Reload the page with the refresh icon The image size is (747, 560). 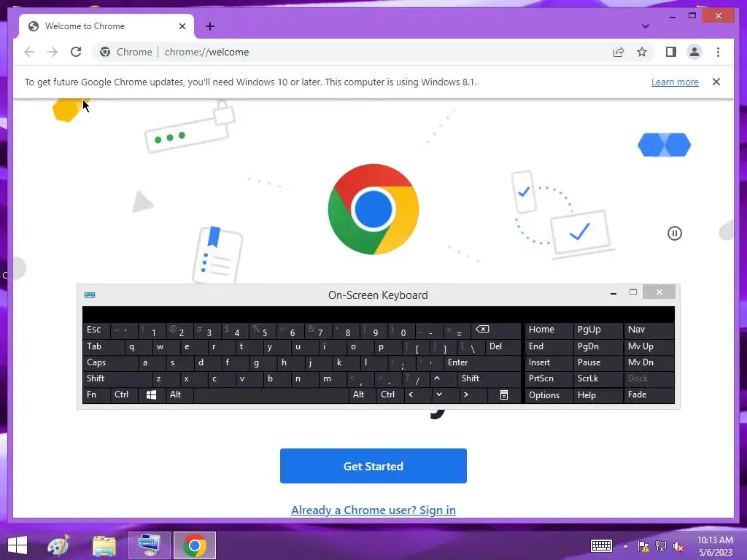(76, 52)
